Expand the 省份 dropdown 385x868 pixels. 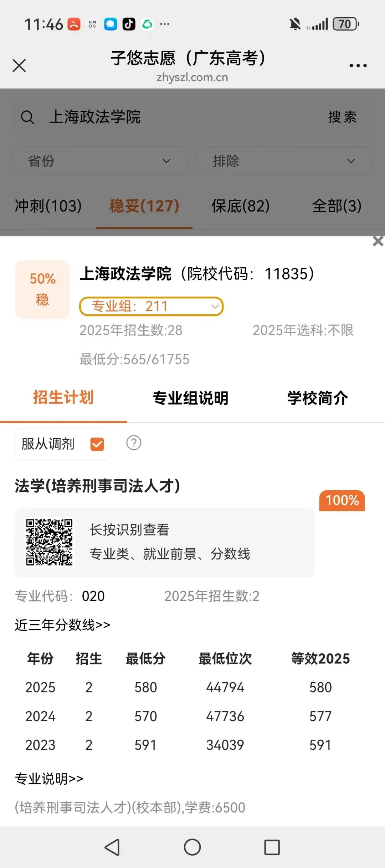(x=100, y=161)
